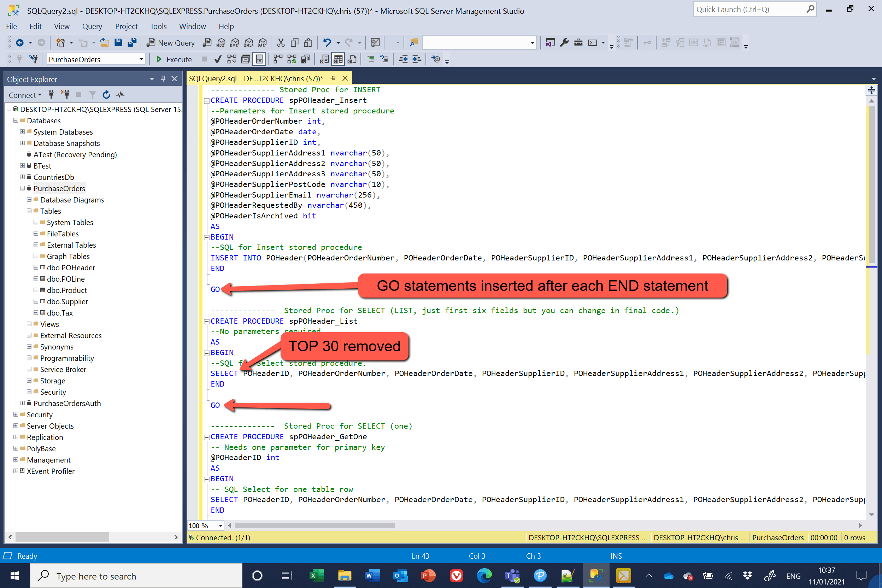Open a New Query window
Viewport: 882px width, 588px height.
point(171,42)
